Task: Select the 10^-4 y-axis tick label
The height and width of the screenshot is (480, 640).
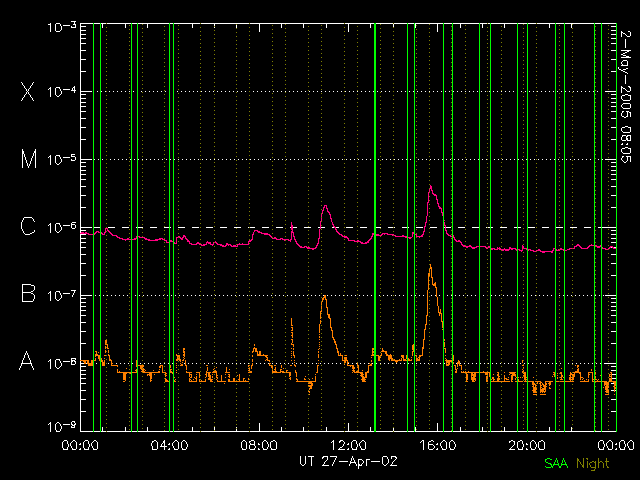Action: tap(62, 92)
